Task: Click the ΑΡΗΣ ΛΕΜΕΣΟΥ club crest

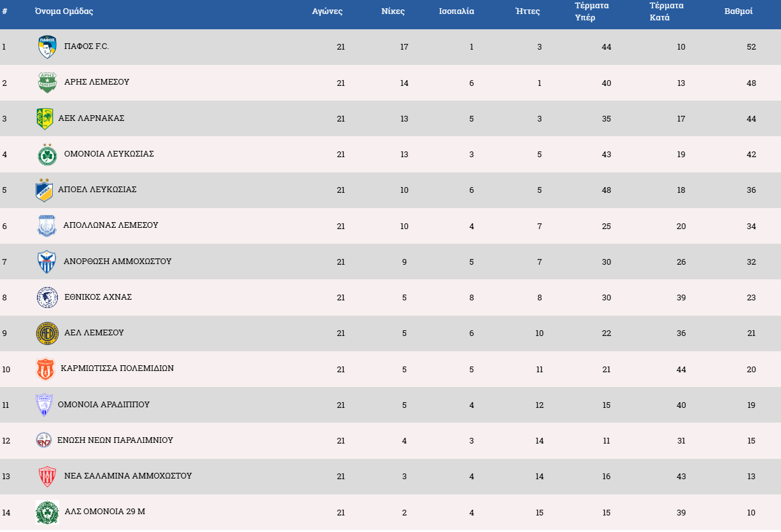Action: [x=47, y=83]
